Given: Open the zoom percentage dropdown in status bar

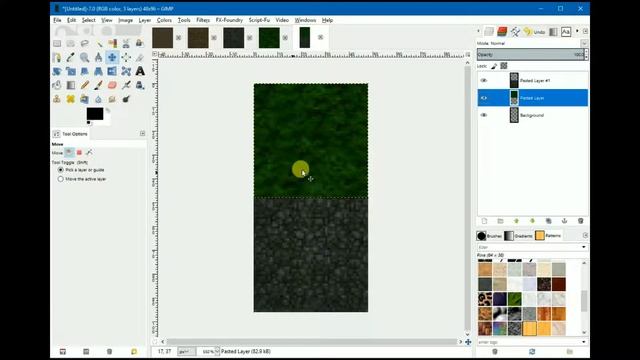Looking at the screenshot, I should tap(217, 351).
